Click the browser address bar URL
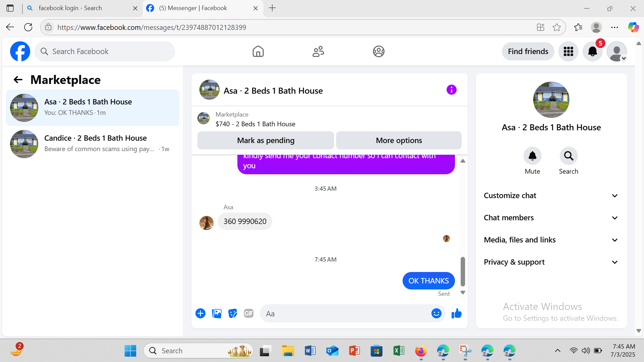Viewport: 644px width, 362px height. pos(152,27)
